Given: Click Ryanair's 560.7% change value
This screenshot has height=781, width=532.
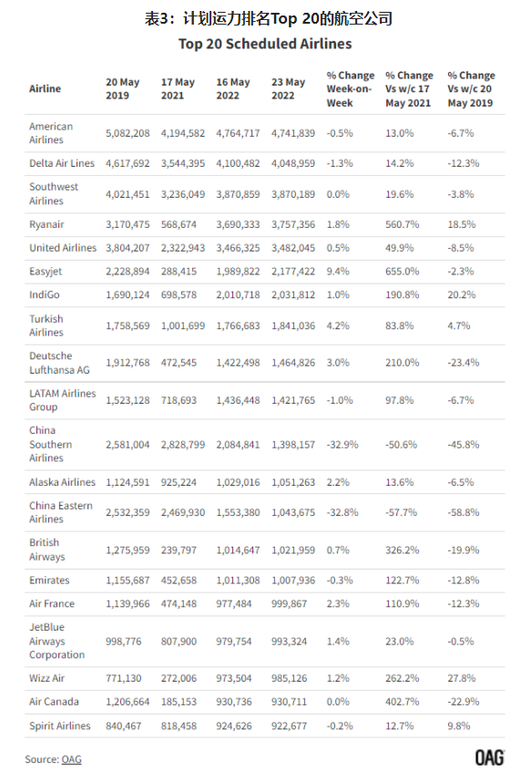Looking at the screenshot, I should 402,224.
